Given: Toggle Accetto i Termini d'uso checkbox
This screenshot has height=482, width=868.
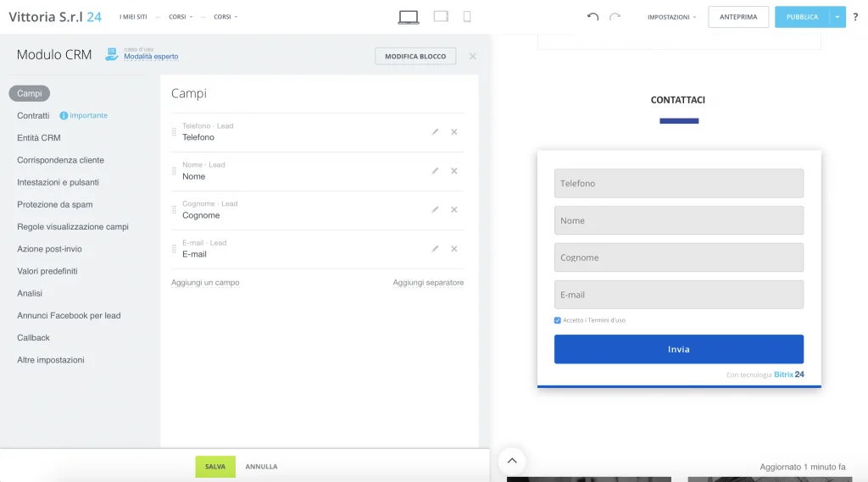Looking at the screenshot, I should point(558,320).
